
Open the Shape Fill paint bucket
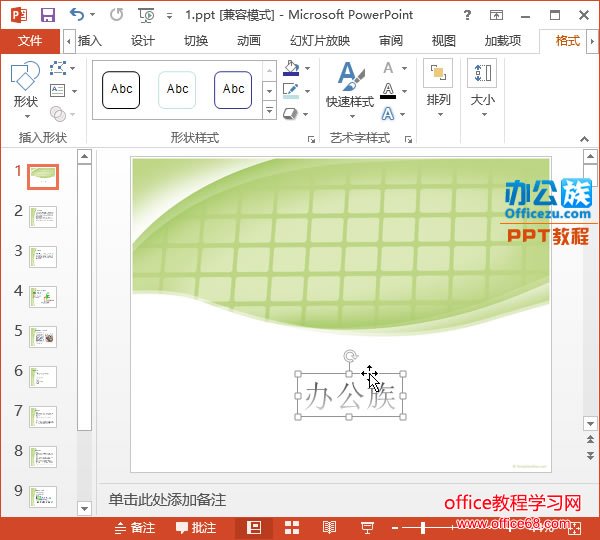click(x=291, y=69)
